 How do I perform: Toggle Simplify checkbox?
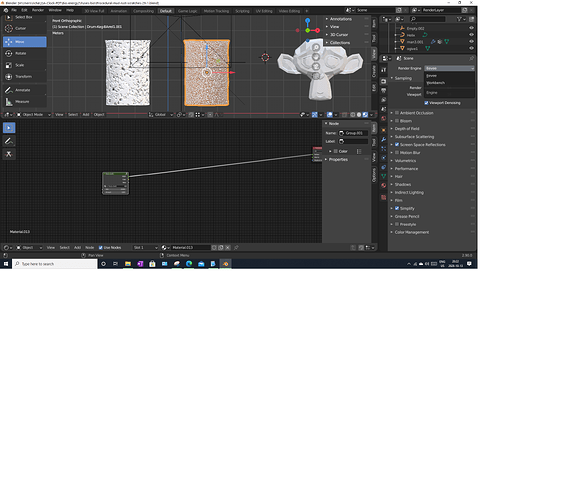397,208
